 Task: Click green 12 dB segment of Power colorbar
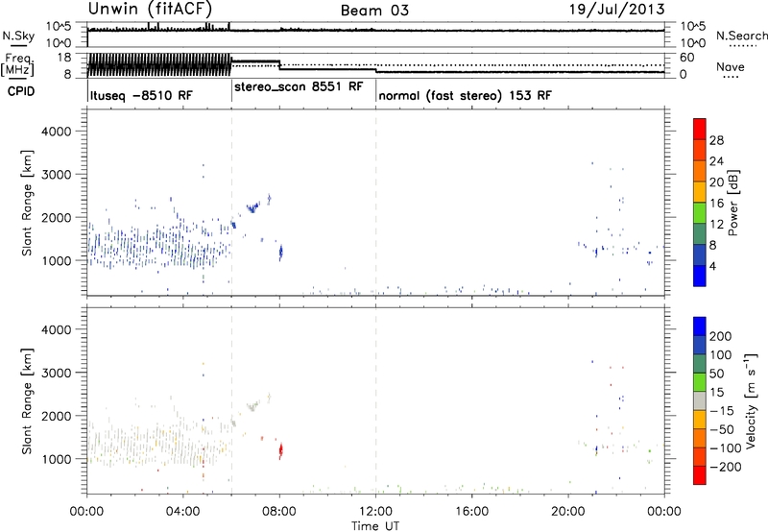coord(700,213)
